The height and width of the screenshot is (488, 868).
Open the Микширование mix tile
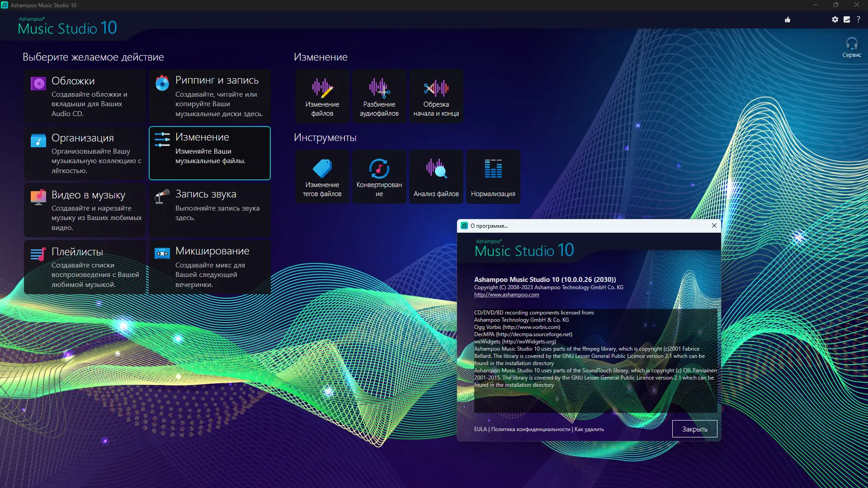pyautogui.click(x=210, y=267)
